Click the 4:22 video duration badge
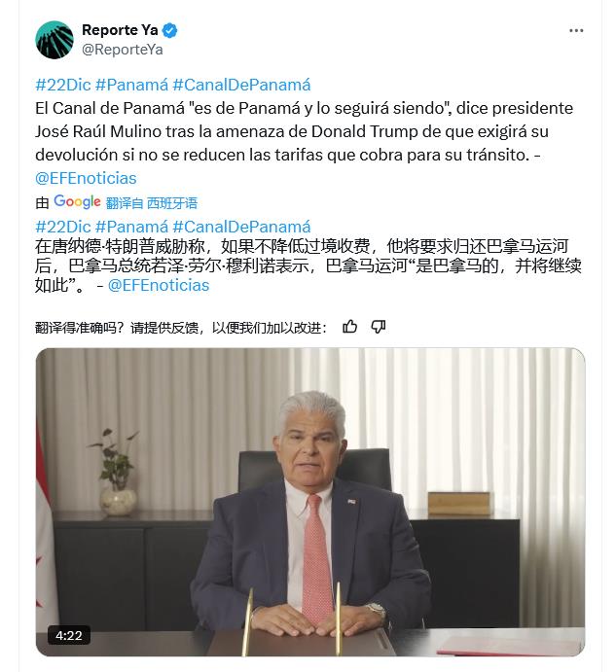The height and width of the screenshot is (672, 616). point(69,635)
